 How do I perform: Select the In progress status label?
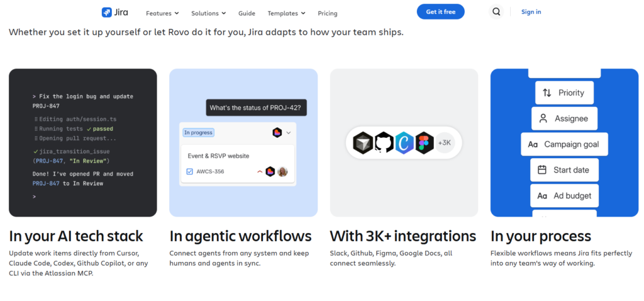coord(198,132)
